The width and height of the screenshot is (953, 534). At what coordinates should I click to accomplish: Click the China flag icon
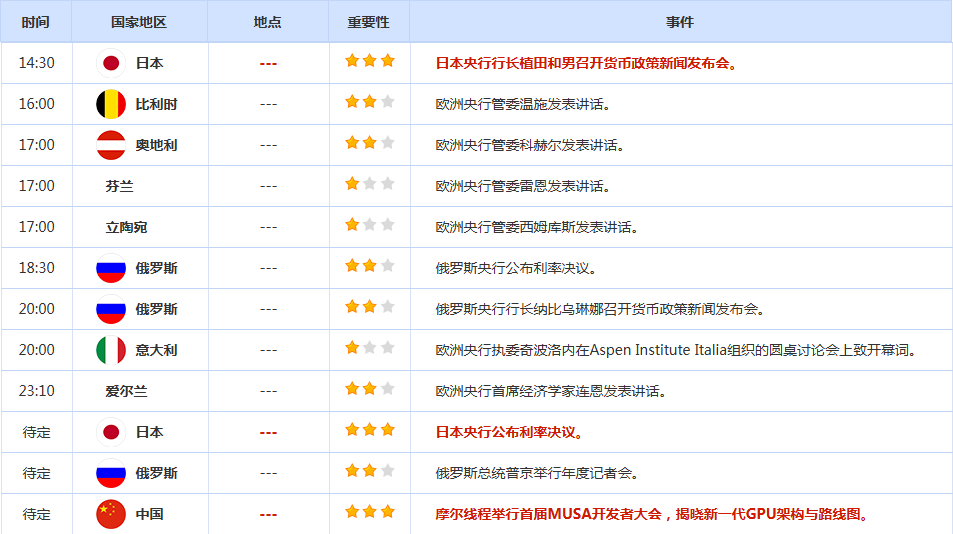(x=110, y=514)
